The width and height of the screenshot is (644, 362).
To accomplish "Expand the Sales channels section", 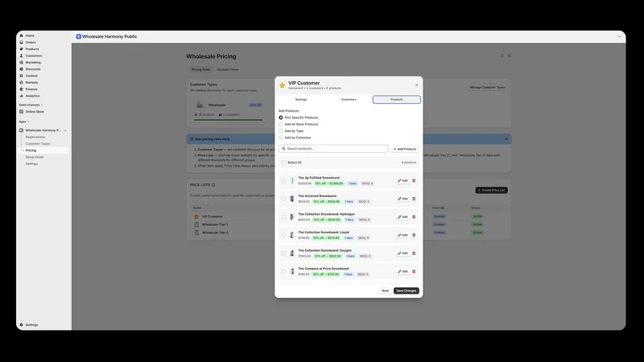I will [31, 105].
